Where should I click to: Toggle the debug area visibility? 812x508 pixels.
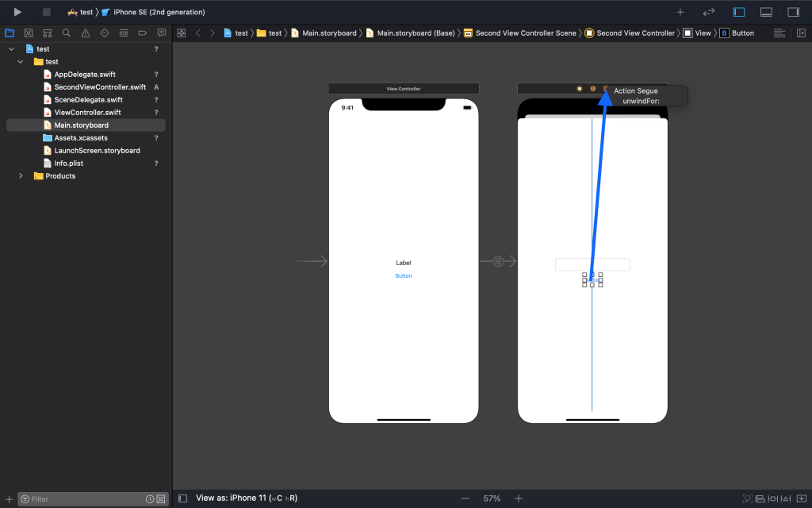pos(767,12)
